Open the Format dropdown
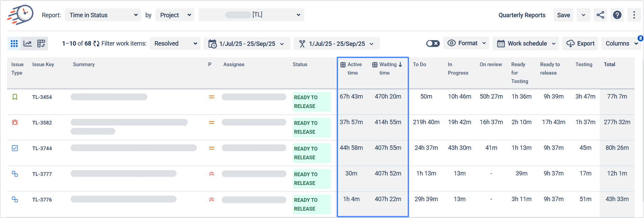644x218 pixels. (466, 43)
